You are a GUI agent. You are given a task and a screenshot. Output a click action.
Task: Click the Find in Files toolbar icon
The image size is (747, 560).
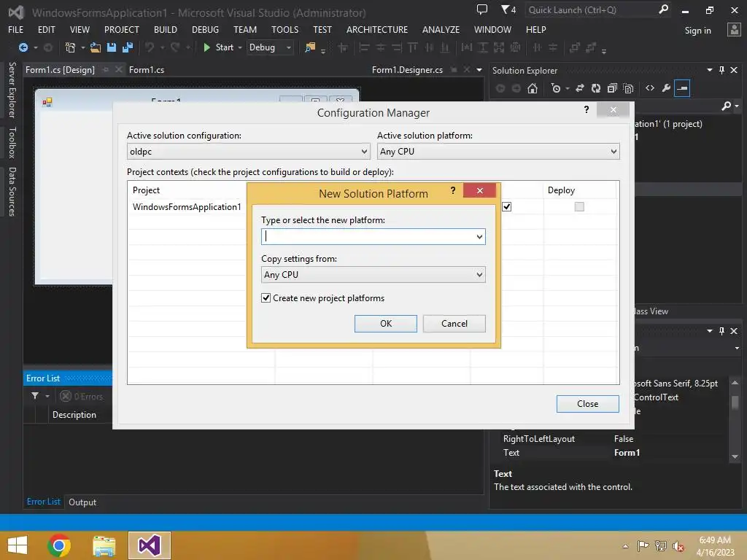pos(310,47)
